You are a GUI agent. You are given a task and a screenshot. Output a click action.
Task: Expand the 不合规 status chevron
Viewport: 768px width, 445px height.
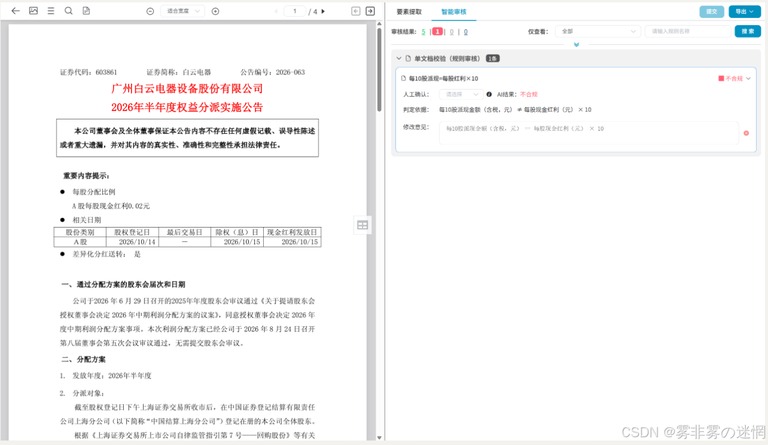pos(748,78)
